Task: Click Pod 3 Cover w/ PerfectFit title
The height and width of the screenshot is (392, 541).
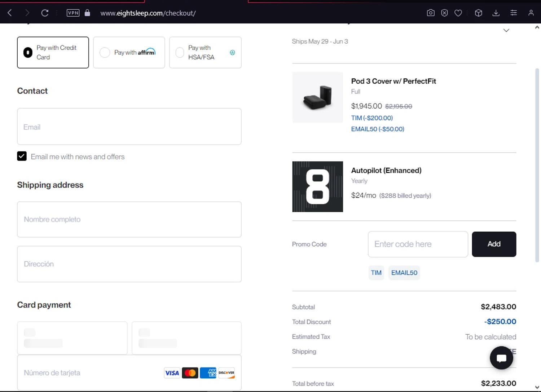Action: pos(393,81)
